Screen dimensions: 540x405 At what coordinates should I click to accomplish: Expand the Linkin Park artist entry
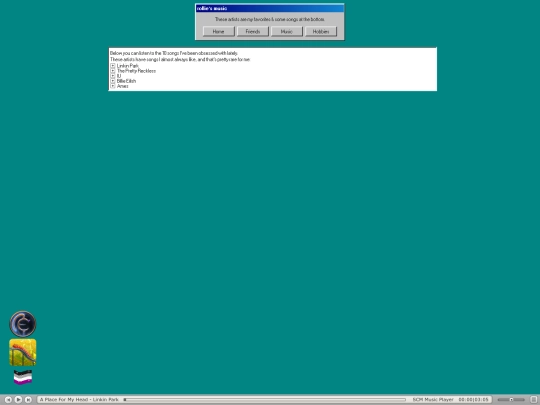[x=113, y=65]
